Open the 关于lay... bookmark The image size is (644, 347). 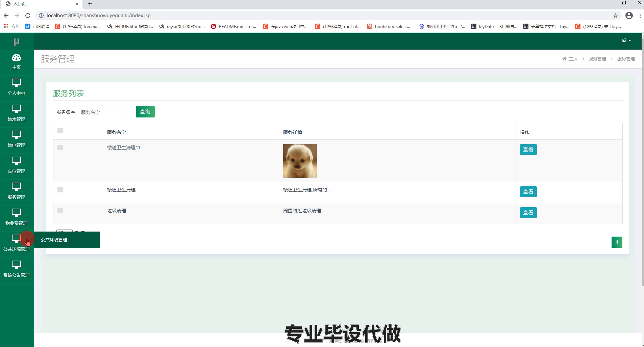(x=598, y=26)
